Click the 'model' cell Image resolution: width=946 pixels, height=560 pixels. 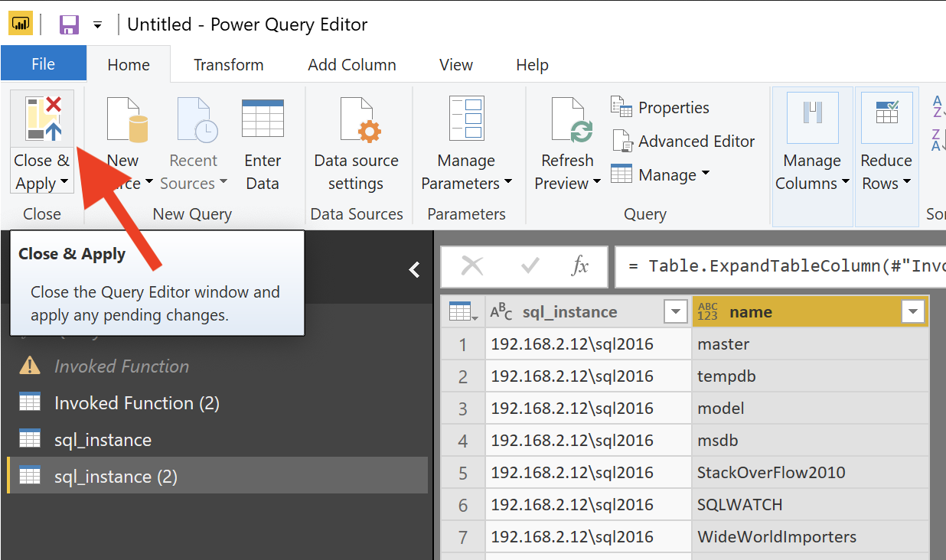coord(811,409)
